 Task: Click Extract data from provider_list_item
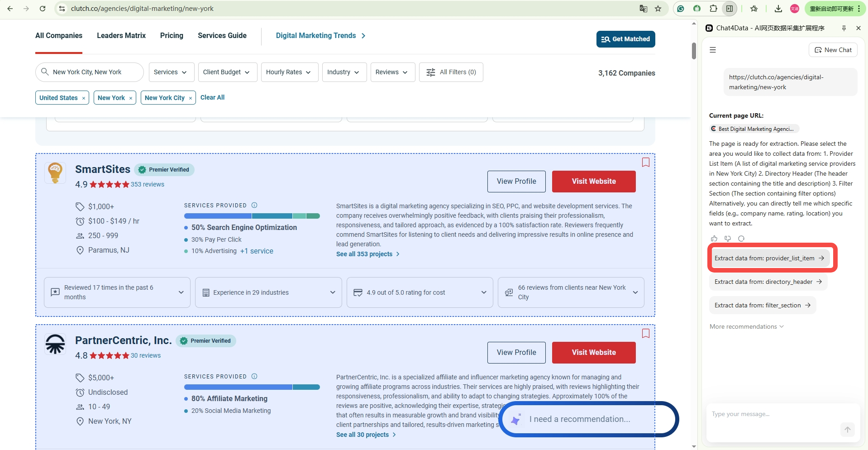[x=769, y=258]
